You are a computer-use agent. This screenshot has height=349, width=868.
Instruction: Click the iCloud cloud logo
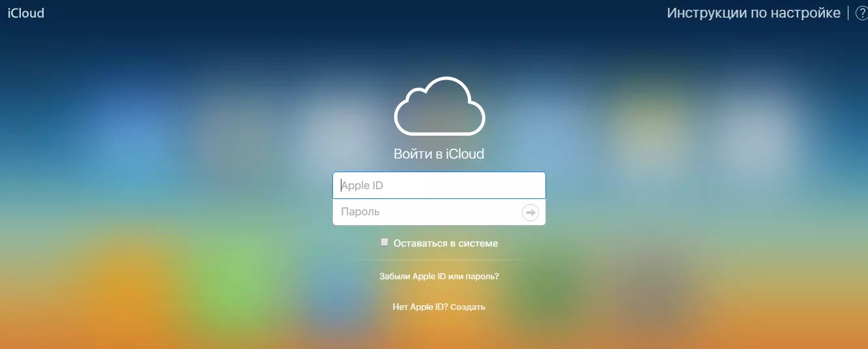click(x=439, y=106)
